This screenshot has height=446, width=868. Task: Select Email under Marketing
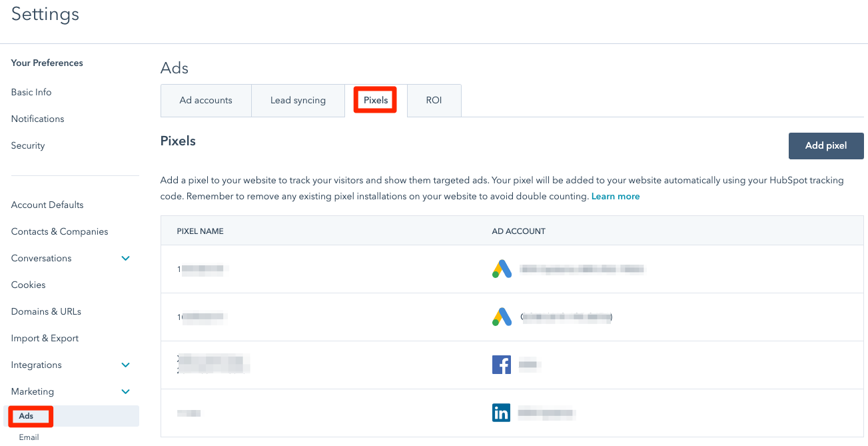click(29, 437)
